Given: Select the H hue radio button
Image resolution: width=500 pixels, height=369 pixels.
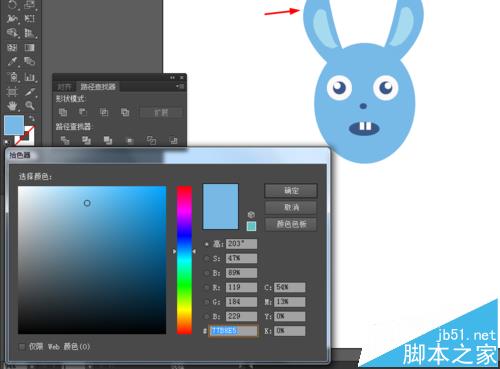Looking at the screenshot, I should click(207, 244).
